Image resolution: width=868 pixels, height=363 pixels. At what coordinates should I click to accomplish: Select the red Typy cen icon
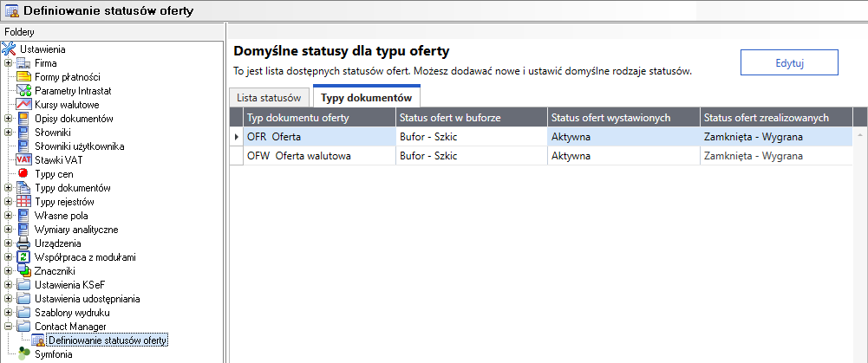[x=23, y=174]
